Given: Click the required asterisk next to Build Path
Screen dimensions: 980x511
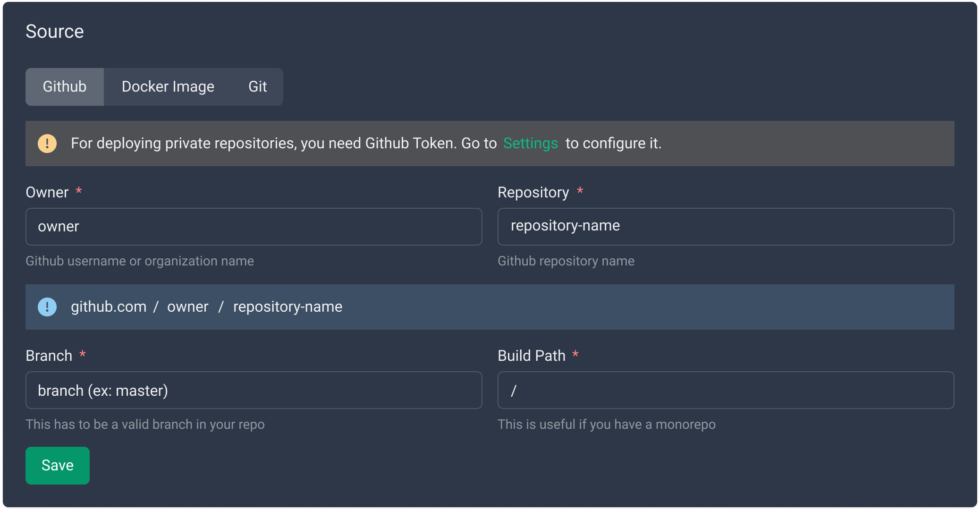Looking at the screenshot, I should click(575, 354).
